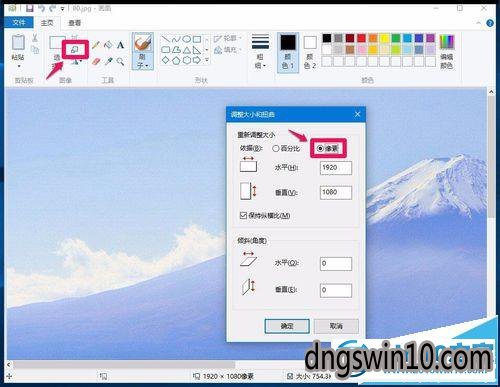500x387 pixels.
Task: Choose the Diamond shape in gallery
Action: (x=166, y=60)
